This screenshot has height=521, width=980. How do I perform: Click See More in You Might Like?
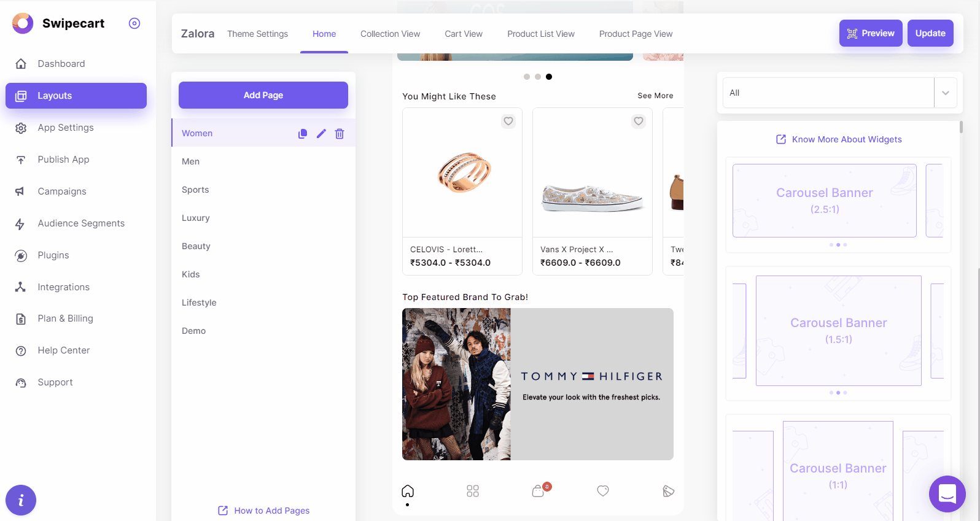pos(655,96)
